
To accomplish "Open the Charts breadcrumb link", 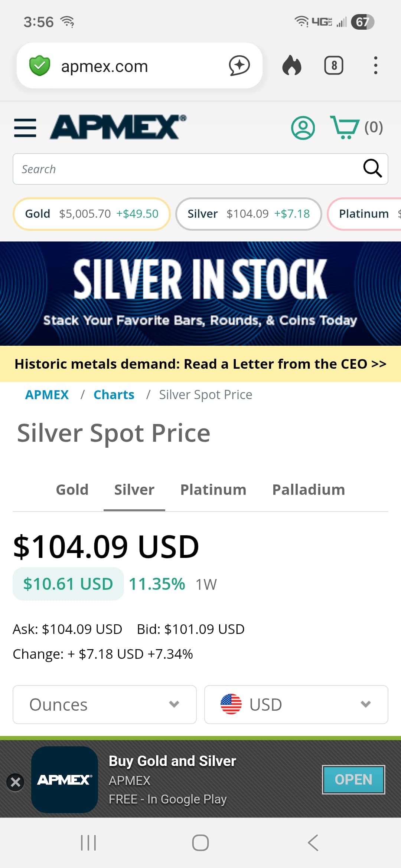I will point(114,395).
